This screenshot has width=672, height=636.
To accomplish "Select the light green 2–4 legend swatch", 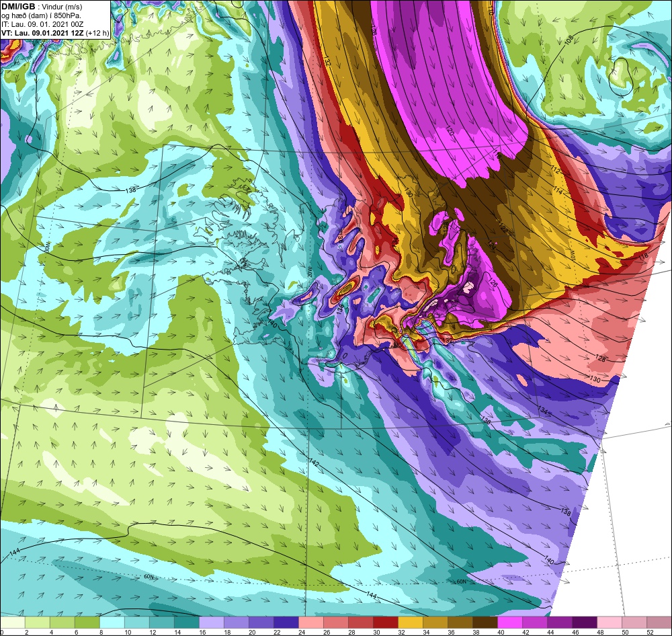I will pyautogui.click(x=38, y=622).
